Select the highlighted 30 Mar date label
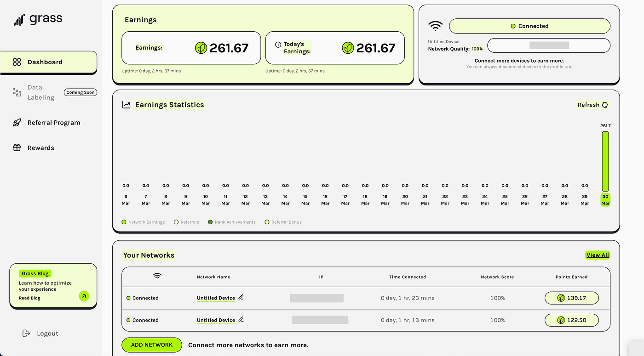Viewport: 644px width, 356px height. 605,200
